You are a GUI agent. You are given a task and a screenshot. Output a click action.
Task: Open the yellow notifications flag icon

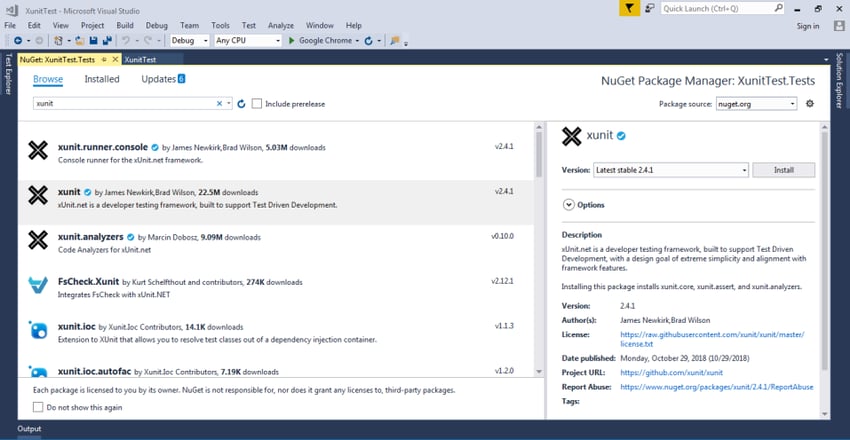pyautogui.click(x=629, y=8)
